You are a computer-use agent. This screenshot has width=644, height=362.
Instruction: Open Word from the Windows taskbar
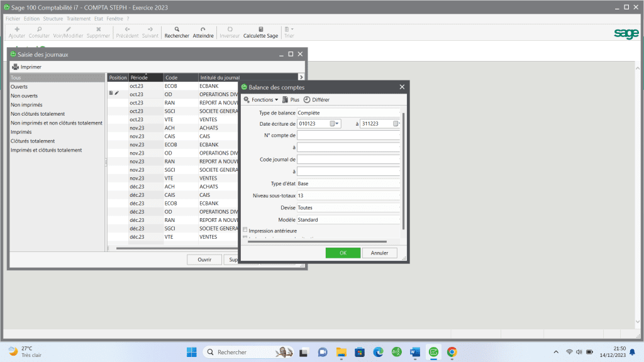click(x=415, y=352)
